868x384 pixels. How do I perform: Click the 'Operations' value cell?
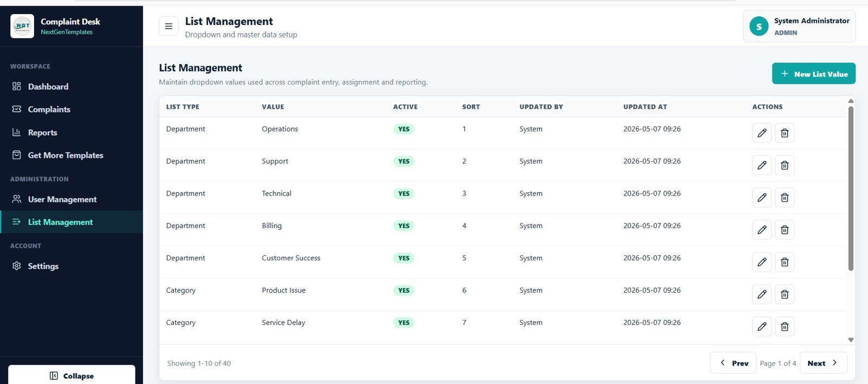(x=280, y=129)
